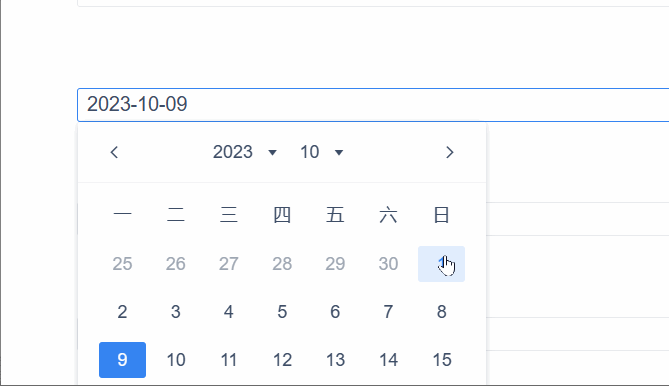Choose September 25 greyed-out date
Screen dimensions: 669x386
coord(122,264)
